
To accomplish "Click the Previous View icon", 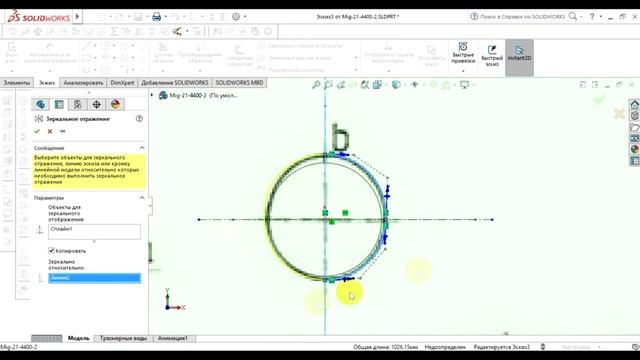I will coord(340,85).
